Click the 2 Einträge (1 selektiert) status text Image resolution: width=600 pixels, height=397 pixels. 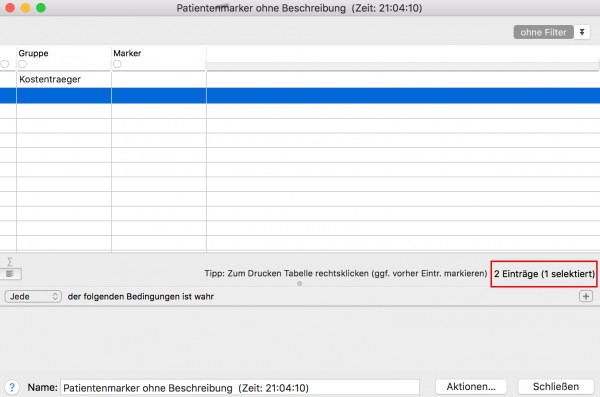point(544,274)
